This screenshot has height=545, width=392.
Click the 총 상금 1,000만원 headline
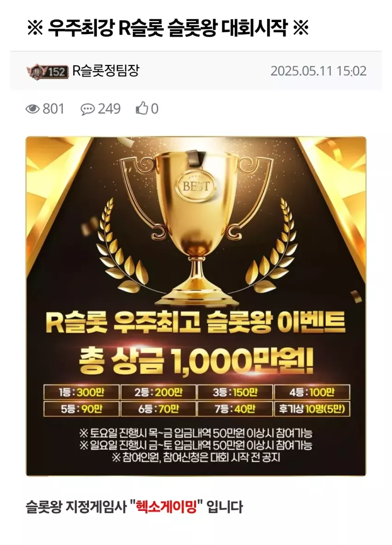[196, 361]
